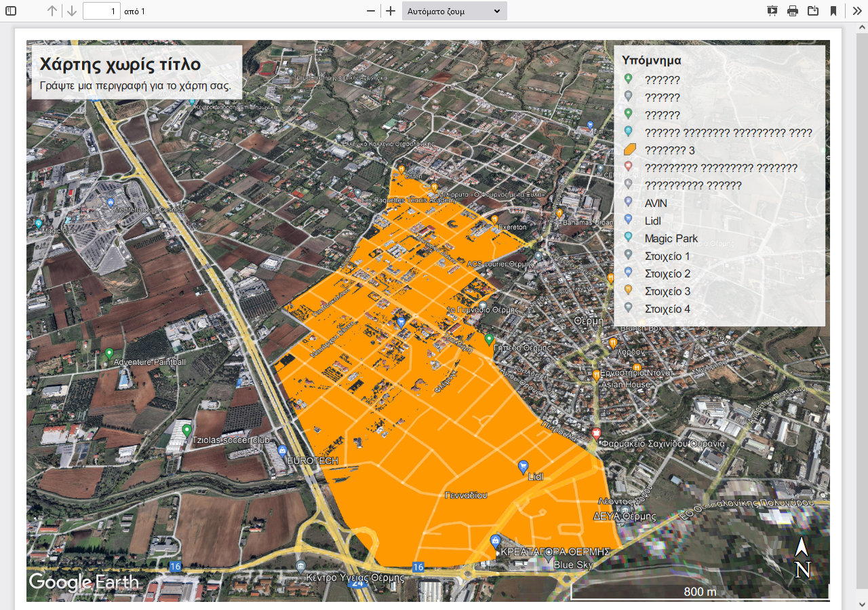The height and width of the screenshot is (610, 868).
Task: Click the Adventure Paintball map pin
Action: pyautogui.click(x=109, y=354)
